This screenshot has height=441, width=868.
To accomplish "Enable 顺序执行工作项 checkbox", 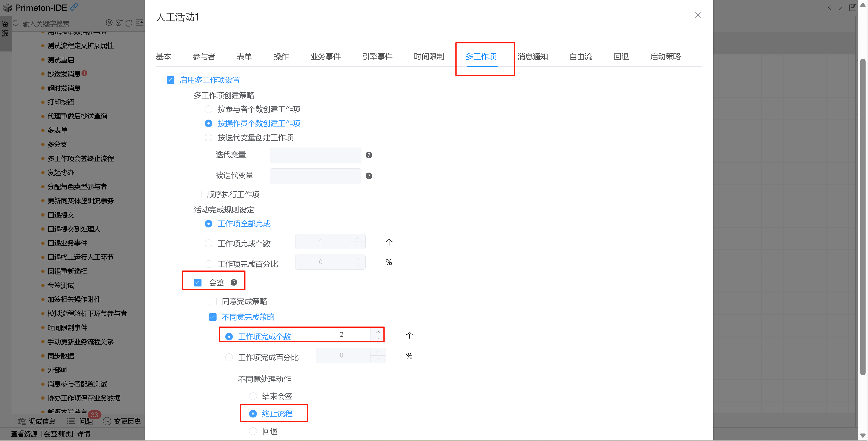I will click(198, 194).
